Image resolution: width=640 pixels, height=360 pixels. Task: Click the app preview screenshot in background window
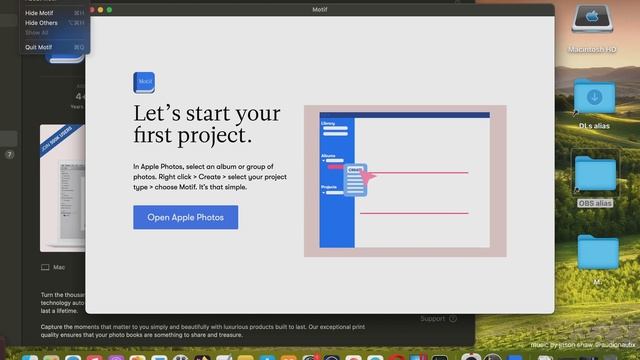click(62, 188)
